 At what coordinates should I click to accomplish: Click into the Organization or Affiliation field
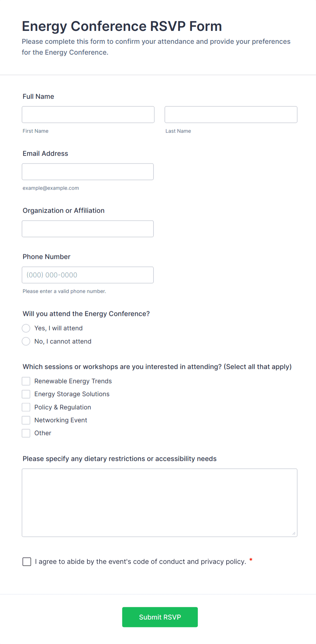[87, 229]
